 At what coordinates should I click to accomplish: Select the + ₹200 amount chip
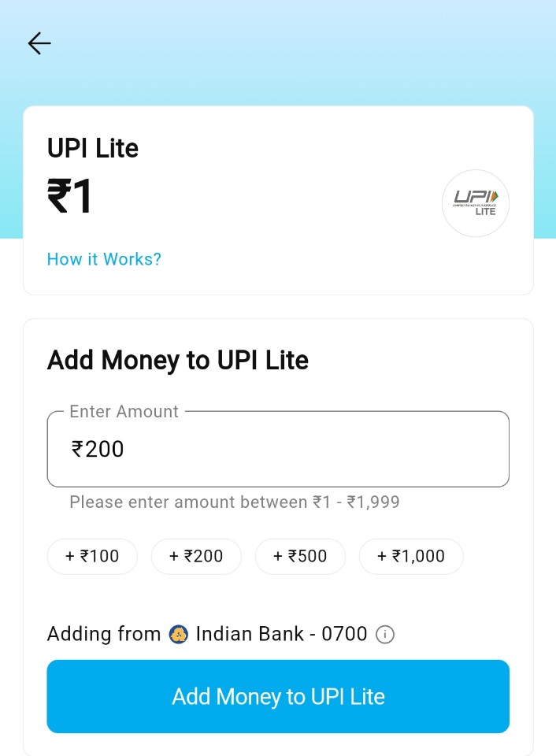(196, 556)
